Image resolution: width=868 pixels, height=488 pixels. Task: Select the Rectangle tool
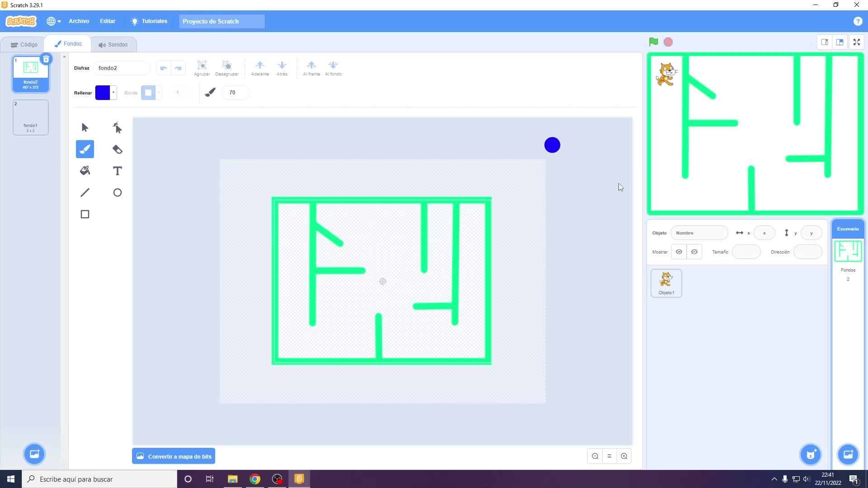(85, 214)
